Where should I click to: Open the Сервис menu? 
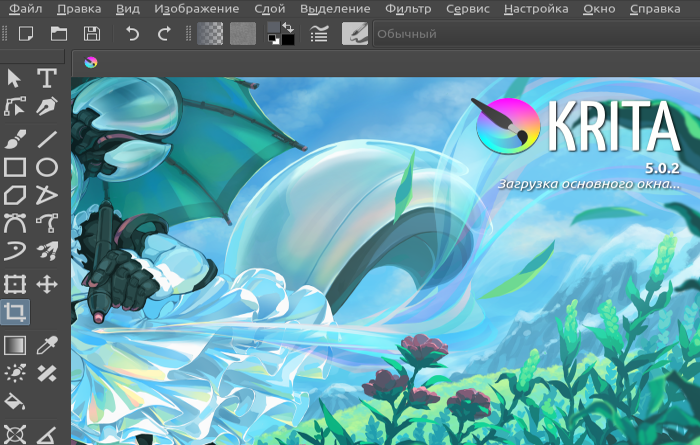click(468, 9)
